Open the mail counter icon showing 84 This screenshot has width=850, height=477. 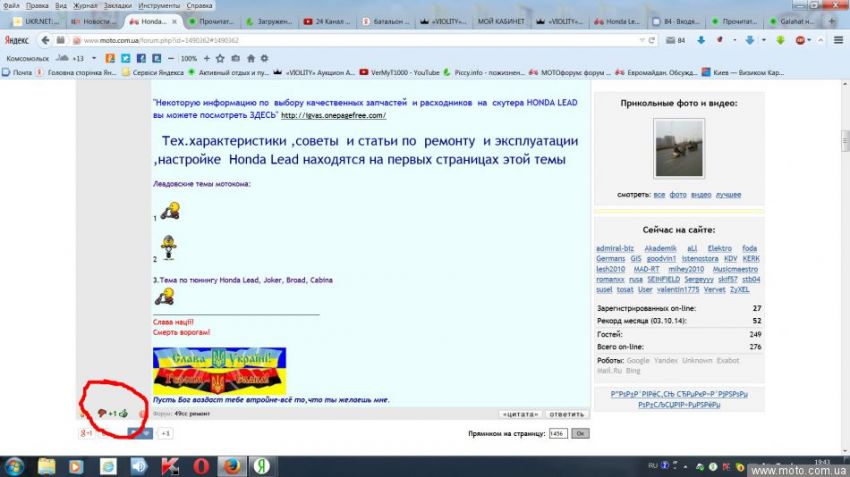(x=675, y=40)
